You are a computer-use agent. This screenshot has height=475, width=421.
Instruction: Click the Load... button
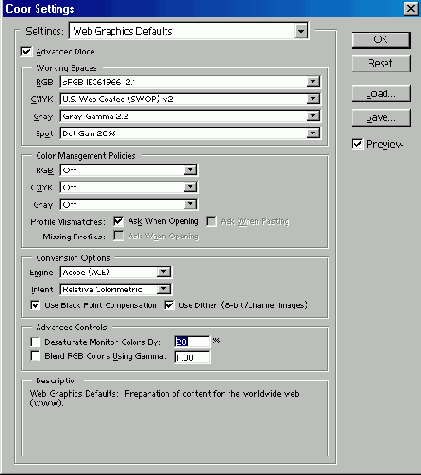[x=381, y=94]
